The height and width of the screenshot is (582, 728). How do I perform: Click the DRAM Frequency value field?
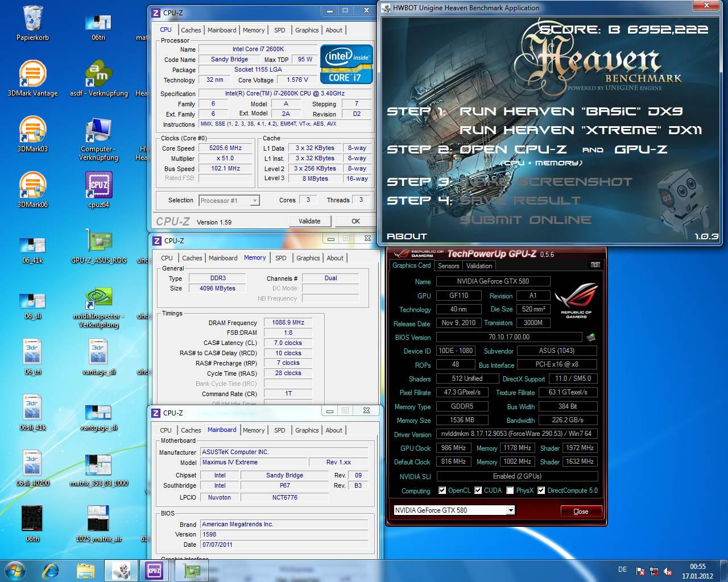click(288, 322)
